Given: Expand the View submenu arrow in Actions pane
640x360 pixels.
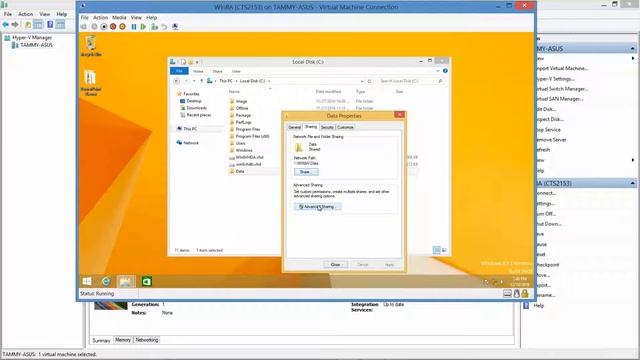Looking at the screenshot, I should pos(633,160).
